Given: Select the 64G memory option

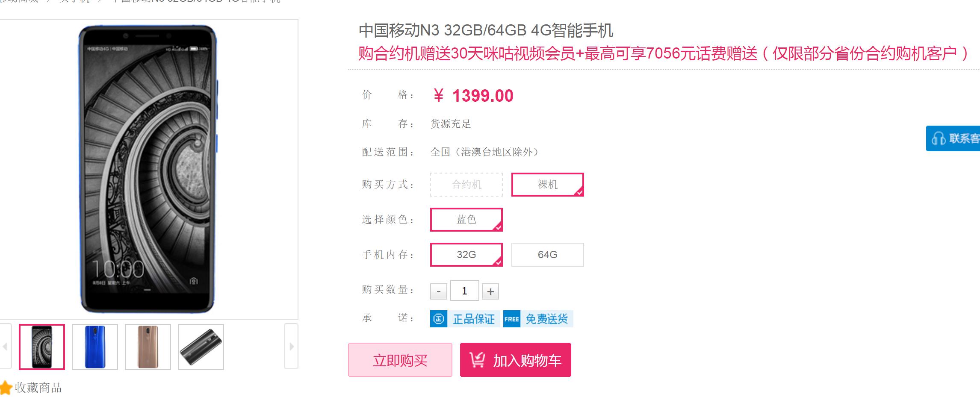Looking at the screenshot, I should click(547, 255).
